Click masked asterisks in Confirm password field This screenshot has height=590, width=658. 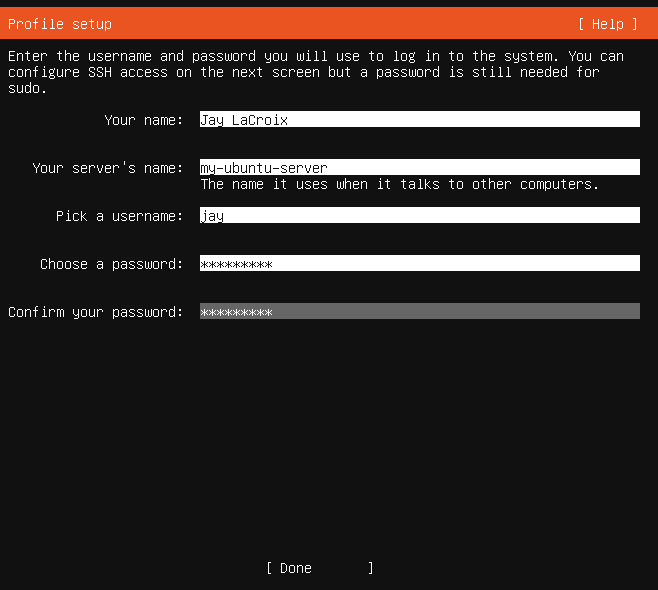click(x=236, y=312)
